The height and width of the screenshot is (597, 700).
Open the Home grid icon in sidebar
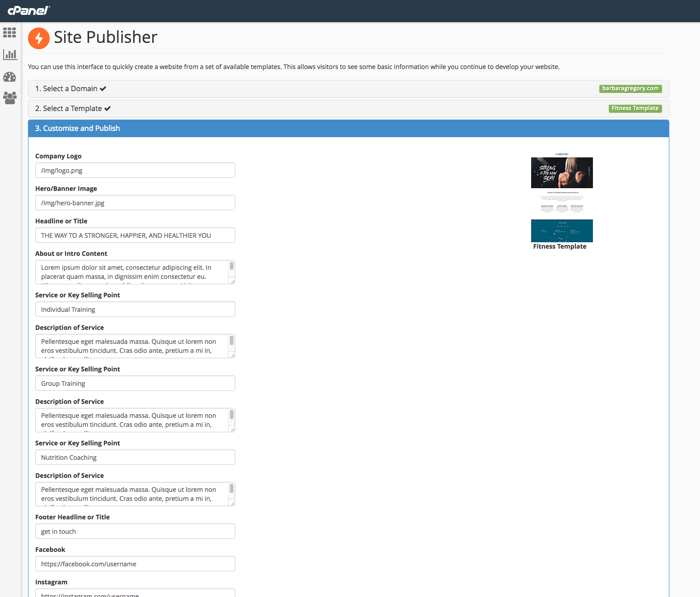point(9,32)
